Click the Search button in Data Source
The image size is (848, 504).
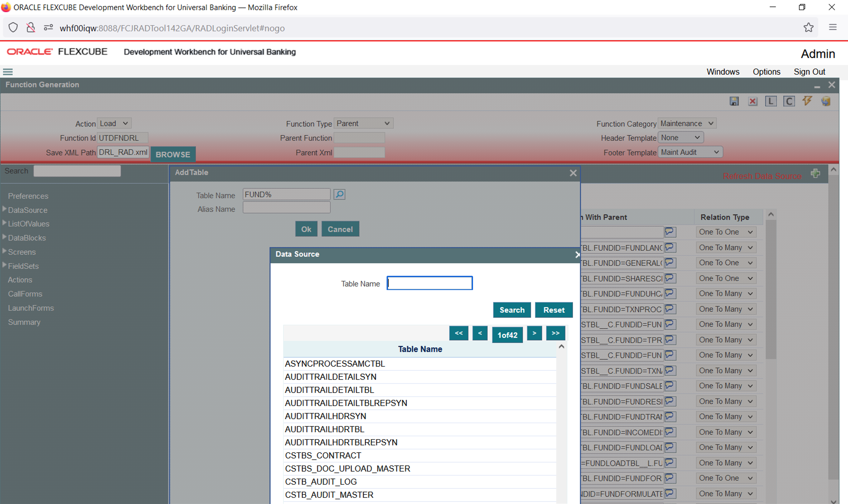click(512, 310)
